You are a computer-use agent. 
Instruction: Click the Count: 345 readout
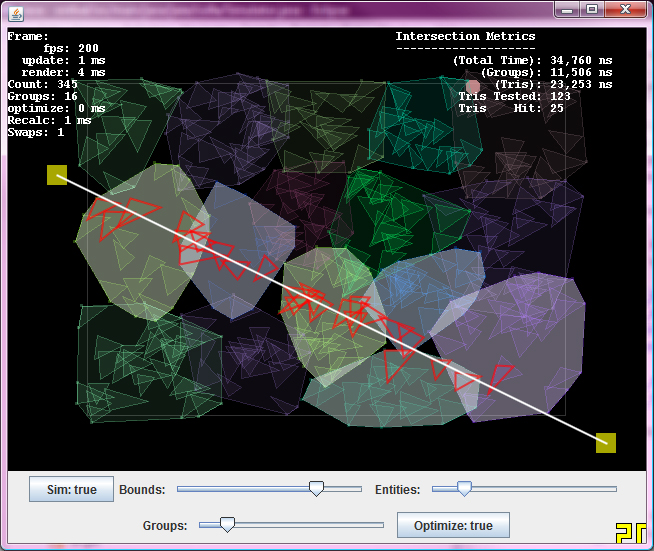[x=42, y=85]
